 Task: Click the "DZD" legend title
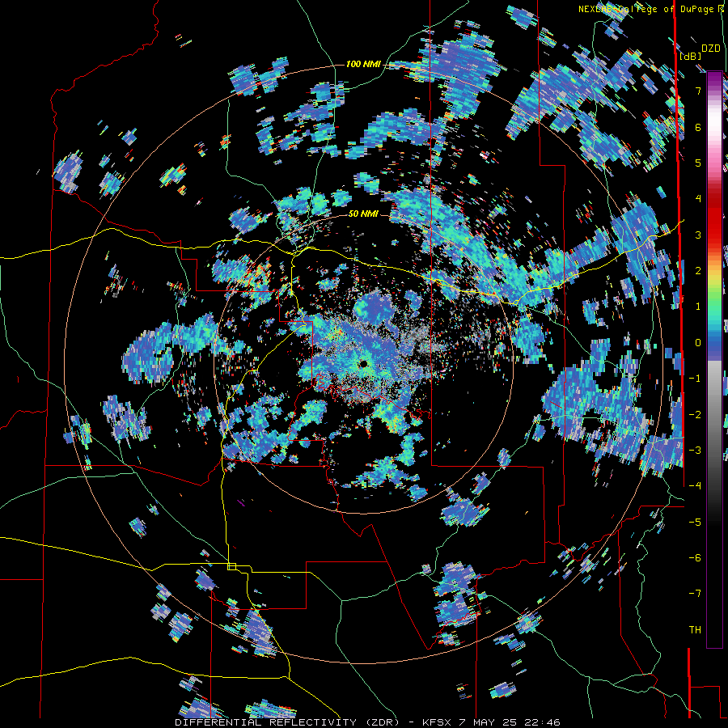(711, 49)
